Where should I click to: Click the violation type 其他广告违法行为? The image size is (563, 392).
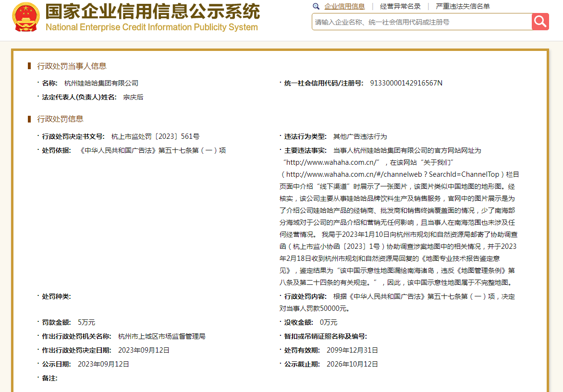360,136
